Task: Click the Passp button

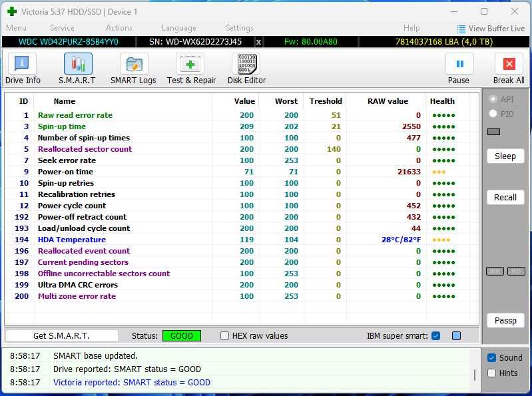Action: 505,320
